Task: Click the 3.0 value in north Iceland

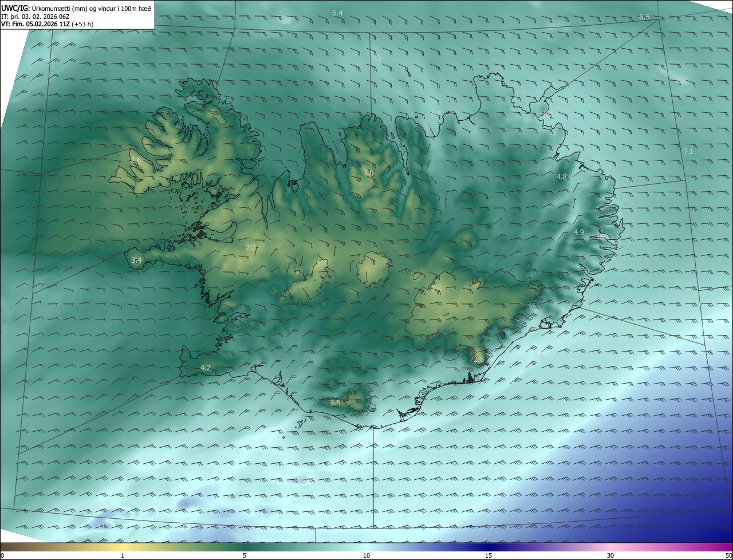Action: click(368, 172)
